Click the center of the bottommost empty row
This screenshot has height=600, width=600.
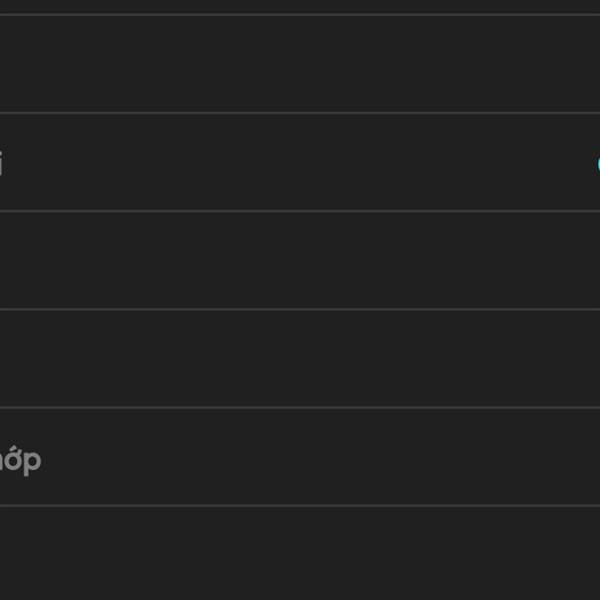click(x=300, y=553)
